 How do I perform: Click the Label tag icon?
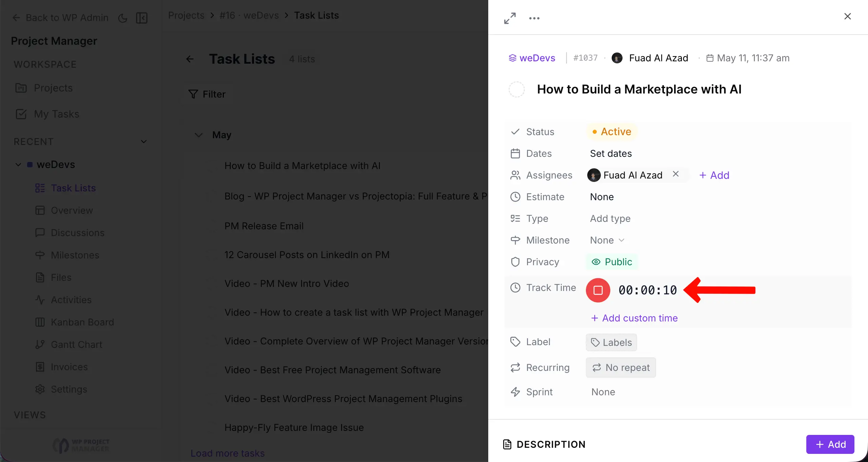tap(515, 342)
